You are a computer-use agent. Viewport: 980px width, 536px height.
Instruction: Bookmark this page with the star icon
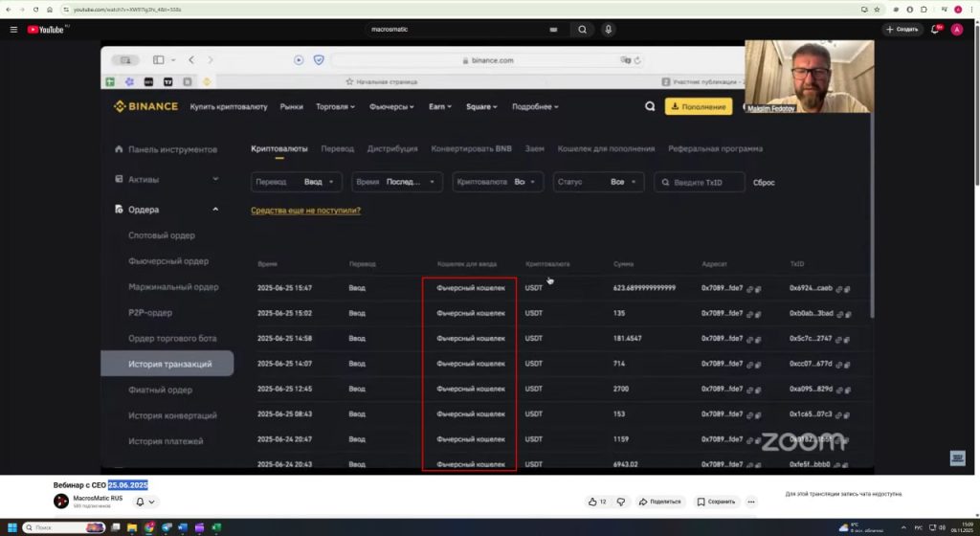879,9
